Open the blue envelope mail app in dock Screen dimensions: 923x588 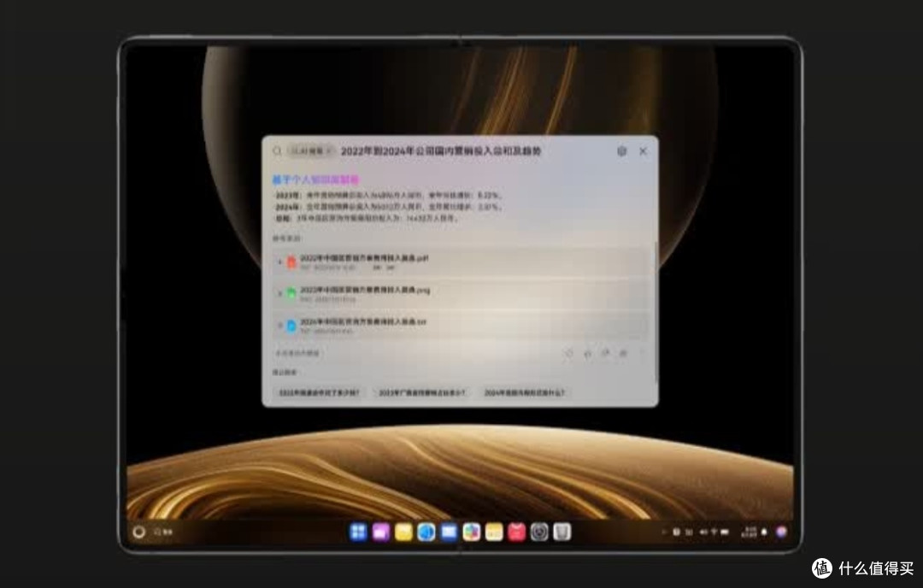[449, 532]
